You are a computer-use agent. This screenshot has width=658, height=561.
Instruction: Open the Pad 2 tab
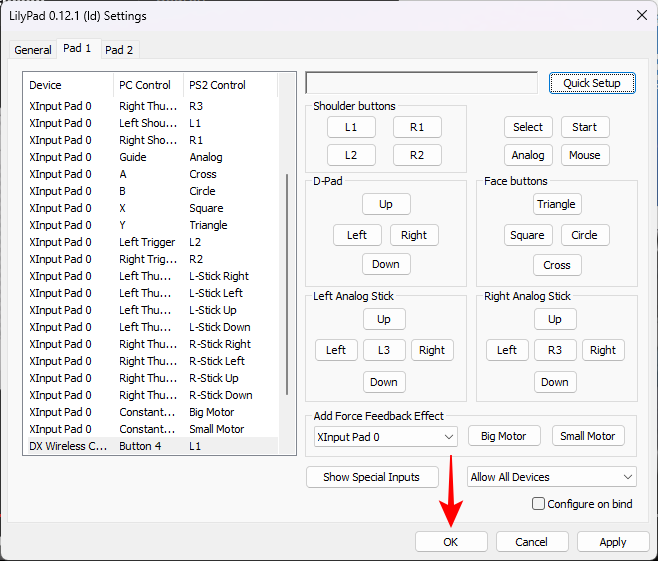tap(119, 50)
